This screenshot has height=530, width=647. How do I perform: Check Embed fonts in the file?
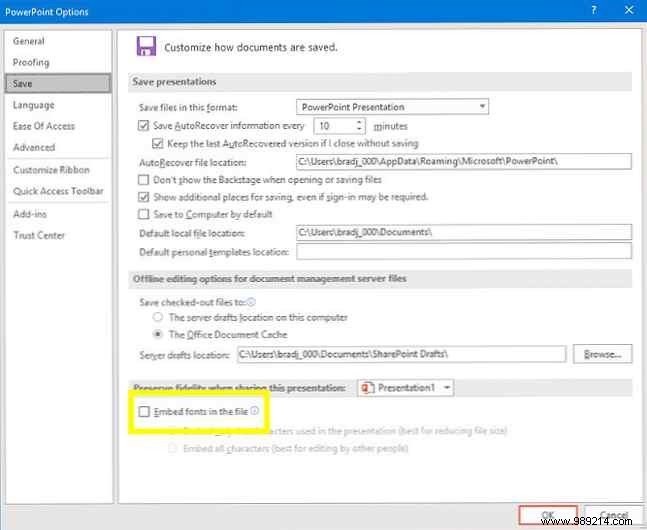pos(144,411)
